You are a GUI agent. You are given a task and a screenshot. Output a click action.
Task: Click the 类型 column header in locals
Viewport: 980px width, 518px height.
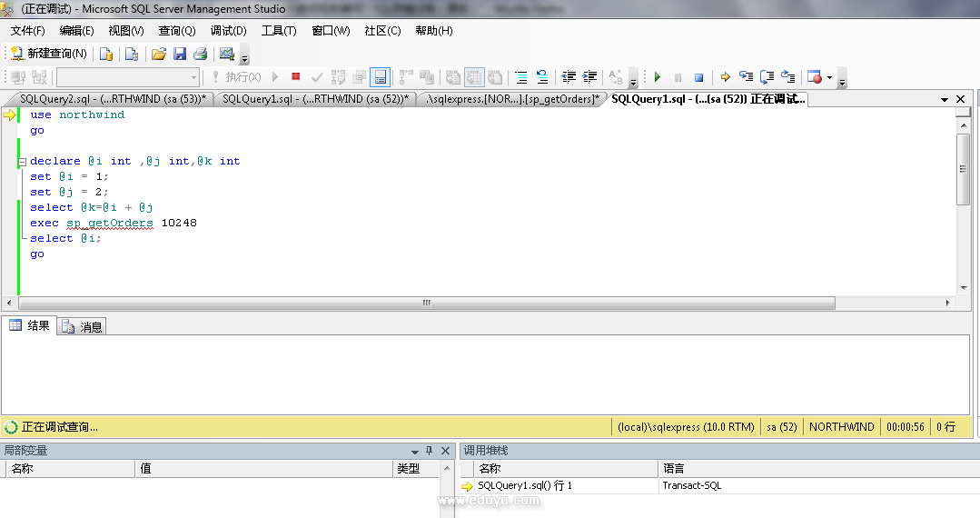pyautogui.click(x=416, y=469)
